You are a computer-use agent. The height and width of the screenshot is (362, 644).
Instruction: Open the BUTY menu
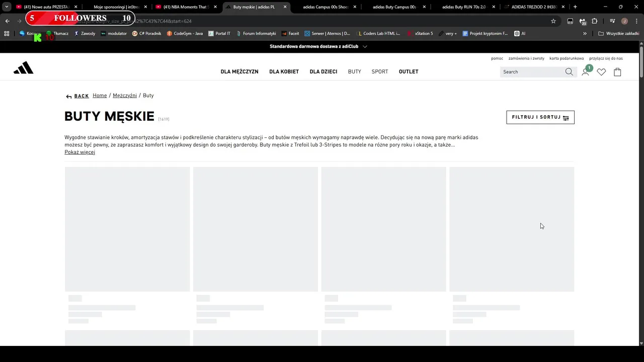point(355,71)
